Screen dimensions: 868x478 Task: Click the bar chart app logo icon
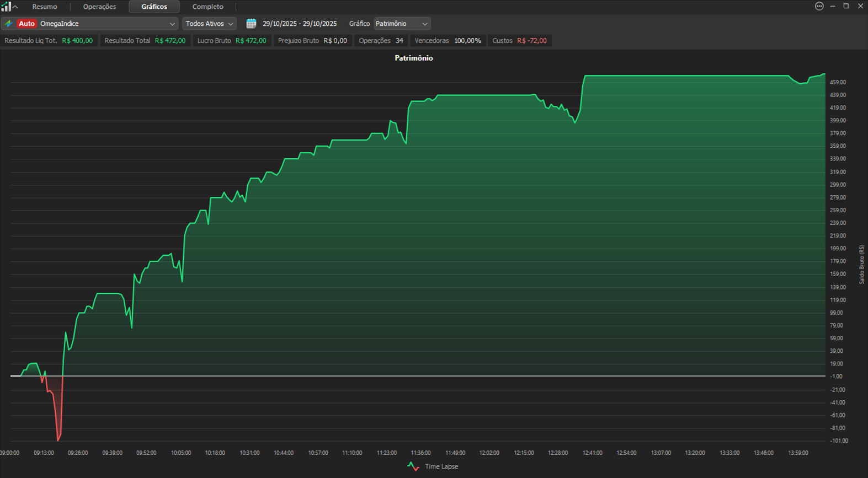[6, 7]
